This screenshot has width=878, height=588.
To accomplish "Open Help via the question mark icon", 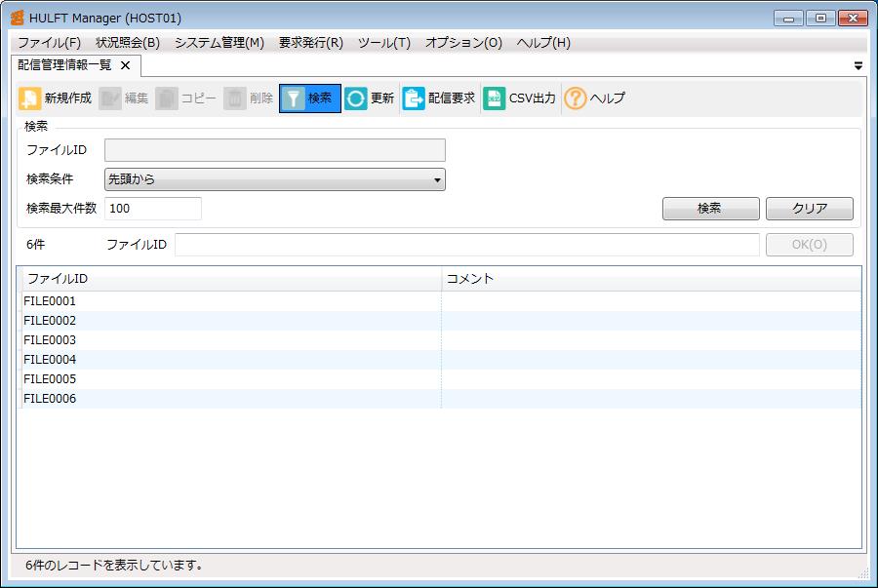I will 576,98.
